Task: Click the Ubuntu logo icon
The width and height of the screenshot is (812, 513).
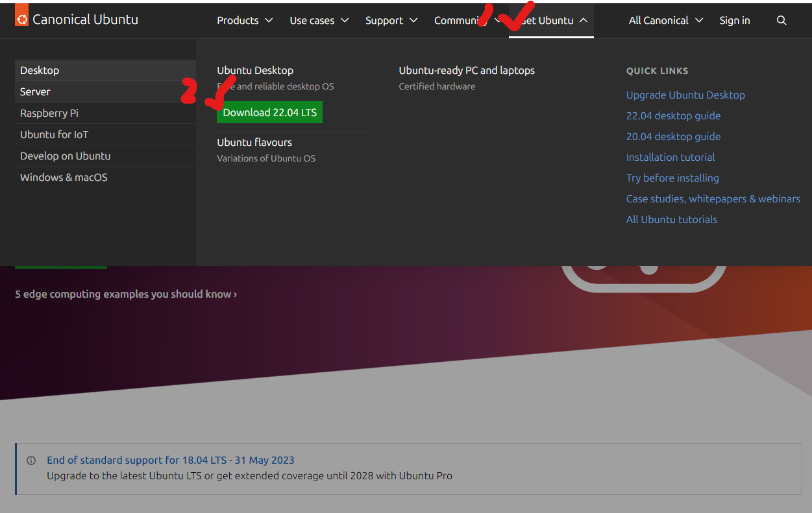Action: (21, 14)
